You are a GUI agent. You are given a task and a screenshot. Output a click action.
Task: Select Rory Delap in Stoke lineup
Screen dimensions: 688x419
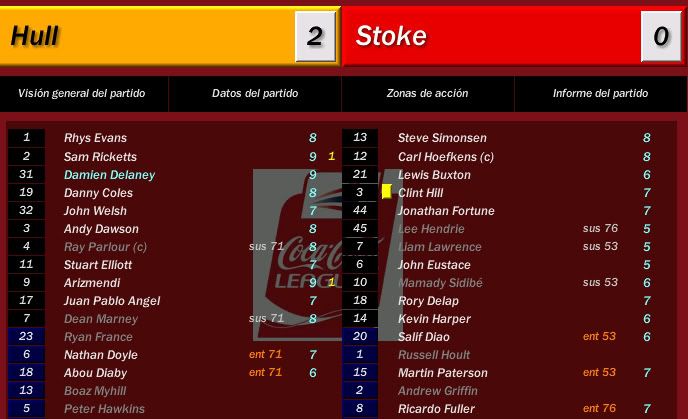click(x=428, y=301)
